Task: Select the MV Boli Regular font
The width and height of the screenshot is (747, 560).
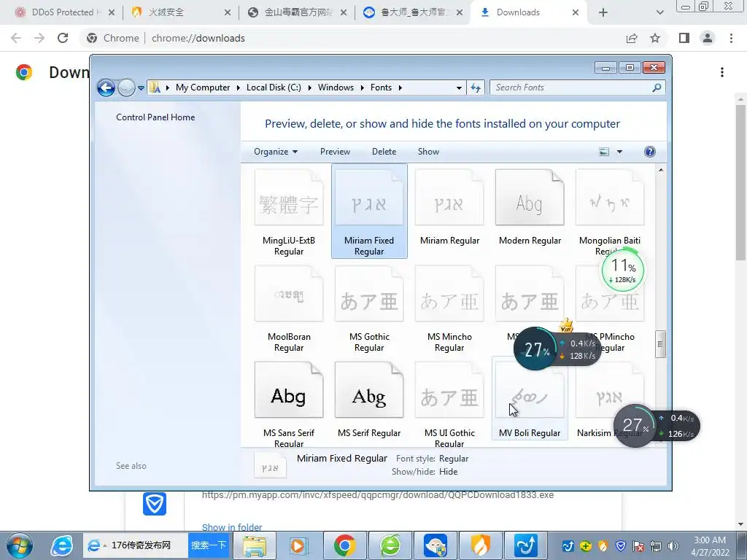Action: (x=530, y=399)
